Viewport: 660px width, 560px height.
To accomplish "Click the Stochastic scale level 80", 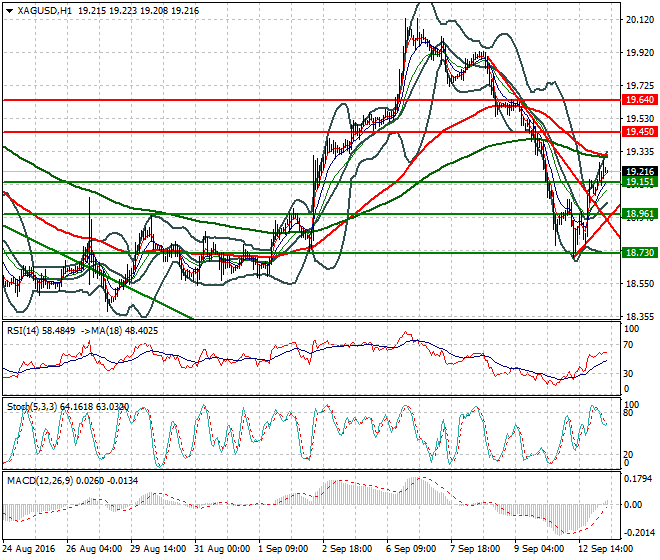I will [628, 413].
